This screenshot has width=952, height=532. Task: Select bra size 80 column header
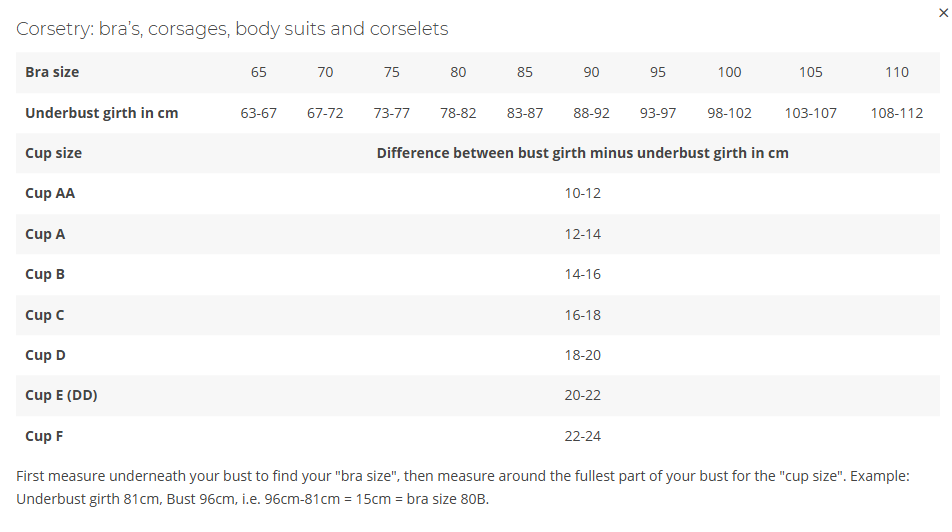click(x=458, y=72)
